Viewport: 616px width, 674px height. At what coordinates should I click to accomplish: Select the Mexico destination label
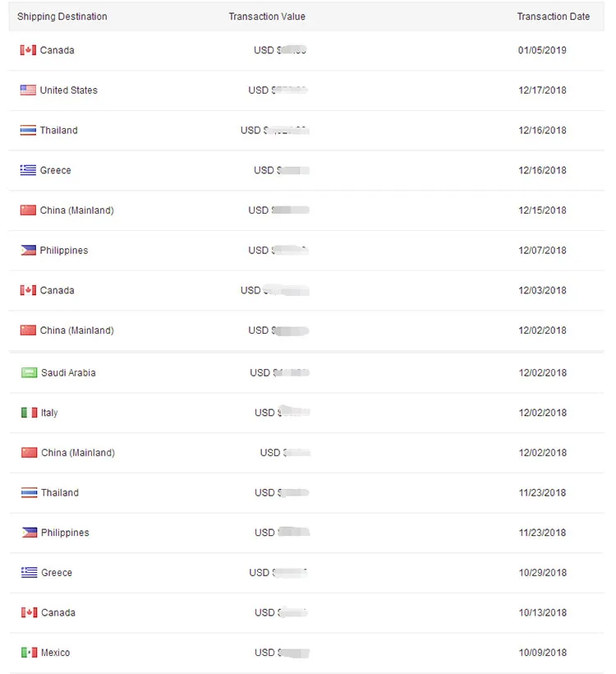pyautogui.click(x=55, y=653)
